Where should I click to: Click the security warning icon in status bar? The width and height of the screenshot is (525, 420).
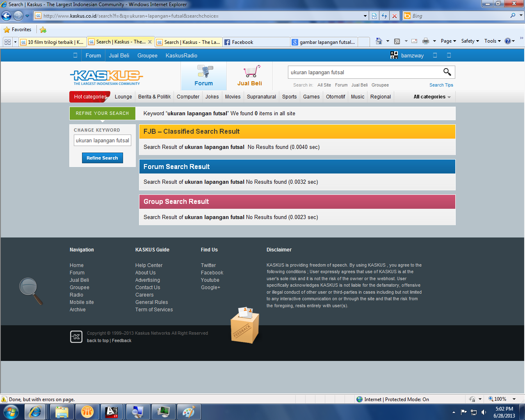pos(4,399)
